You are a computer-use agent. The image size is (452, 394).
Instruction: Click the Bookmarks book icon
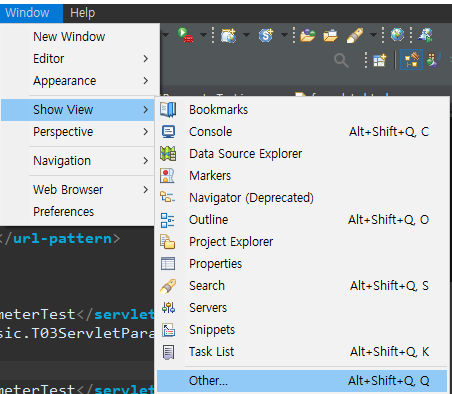point(168,110)
